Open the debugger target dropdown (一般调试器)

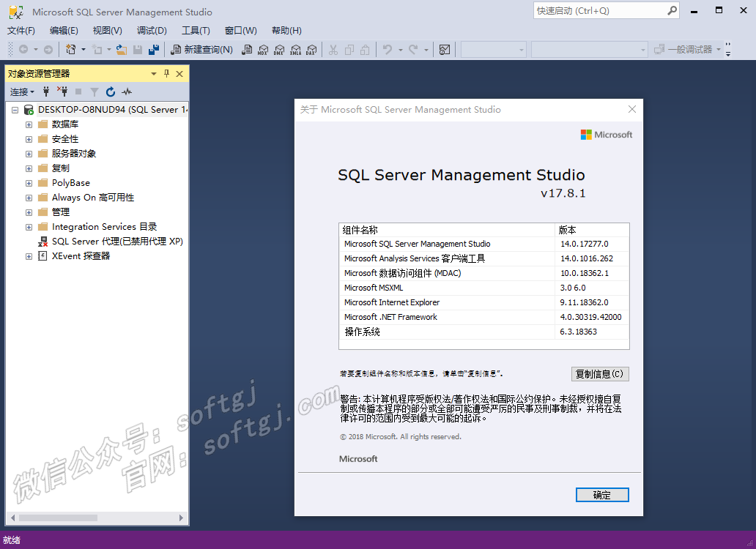click(719, 49)
